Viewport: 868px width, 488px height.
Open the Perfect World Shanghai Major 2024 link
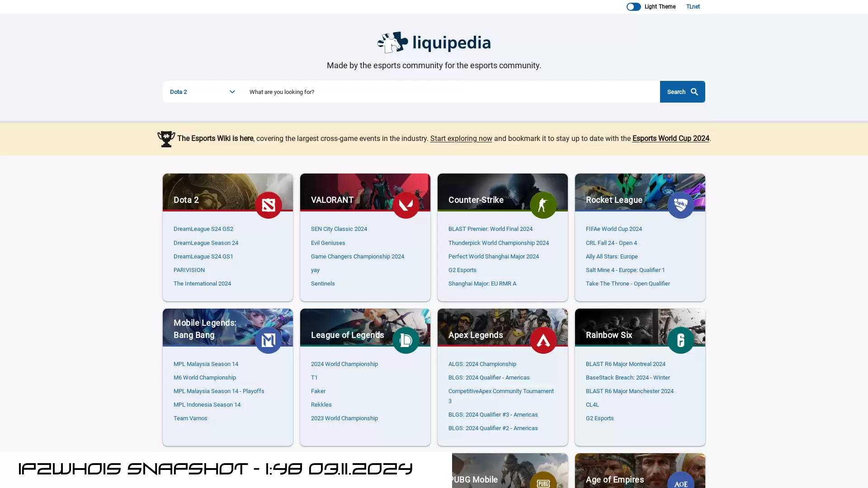pos(493,257)
